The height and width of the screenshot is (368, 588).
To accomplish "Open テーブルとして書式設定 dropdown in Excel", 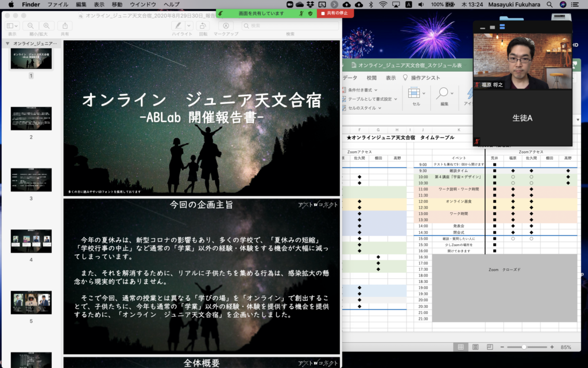I will point(370,99).
